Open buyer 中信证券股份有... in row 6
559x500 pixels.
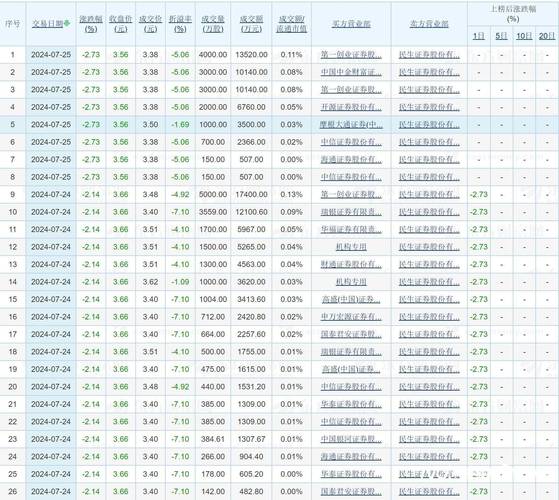tap(351, 142)
